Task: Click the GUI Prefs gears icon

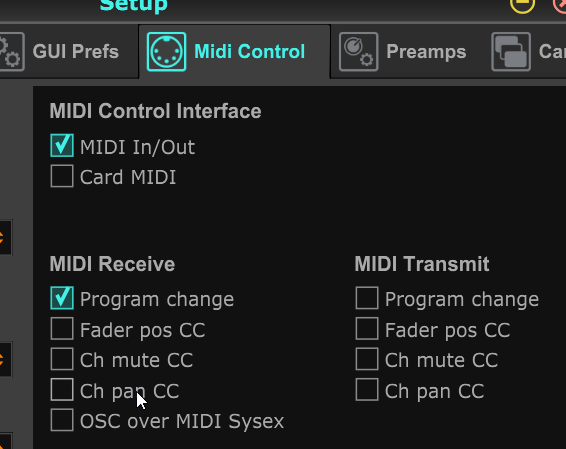Action: coord(11,52)
